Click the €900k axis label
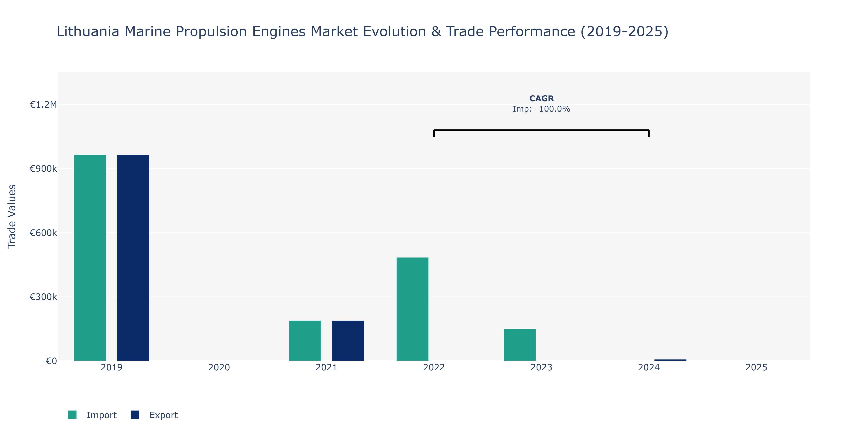Image resolution: width=868 pixels, height=434 pixels. (x=43, y=169)
